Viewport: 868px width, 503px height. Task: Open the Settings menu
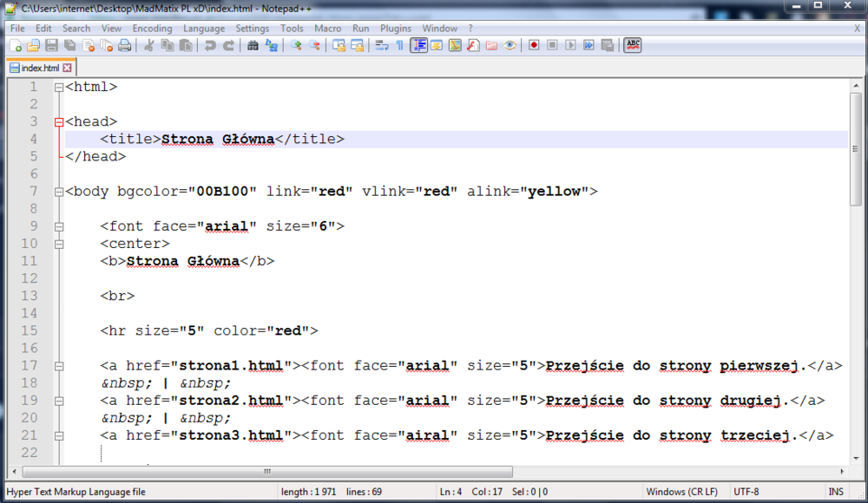(x=252, y=29)
